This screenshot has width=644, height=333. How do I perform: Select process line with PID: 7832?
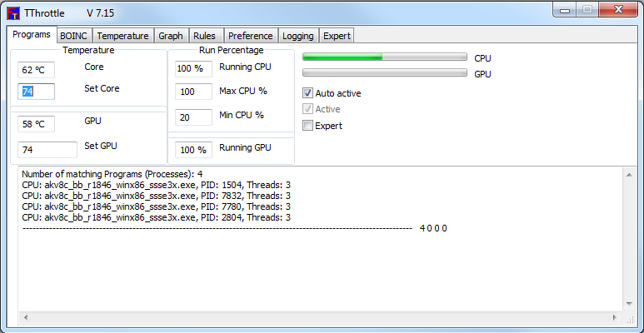coord(157,196)
